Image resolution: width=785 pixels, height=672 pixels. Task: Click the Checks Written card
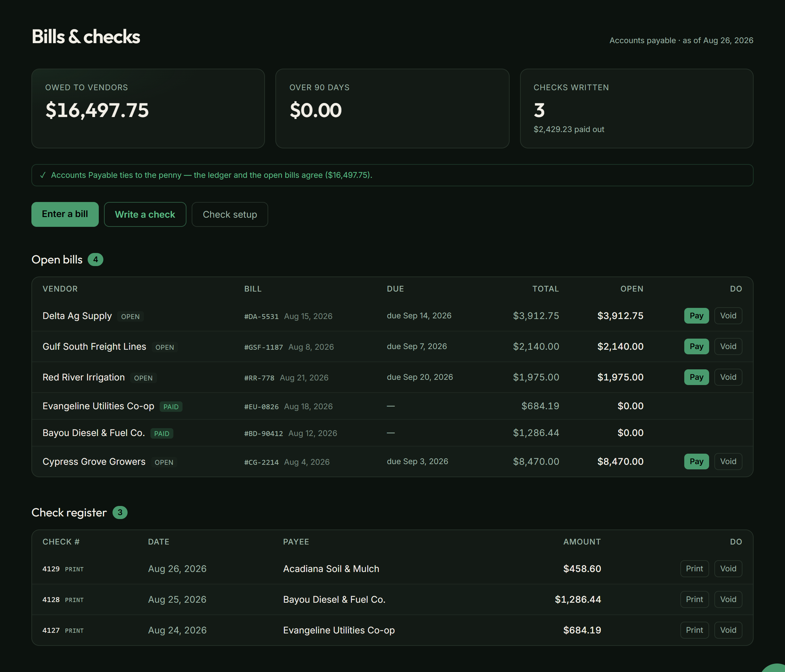coord(637,108)
